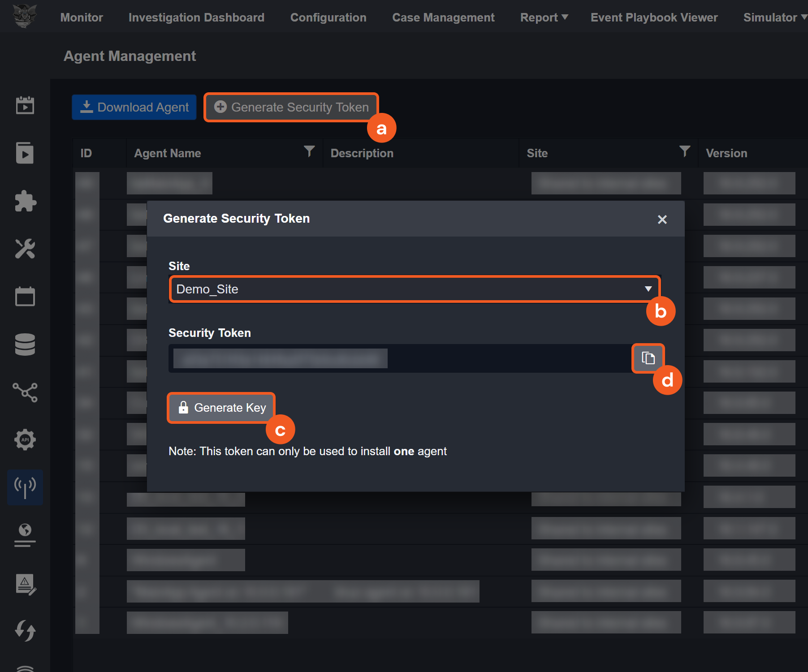Open the Configuration menu

click(328, 17)
